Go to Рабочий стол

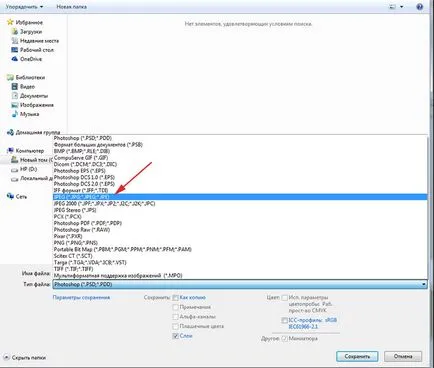click(37, 50)
